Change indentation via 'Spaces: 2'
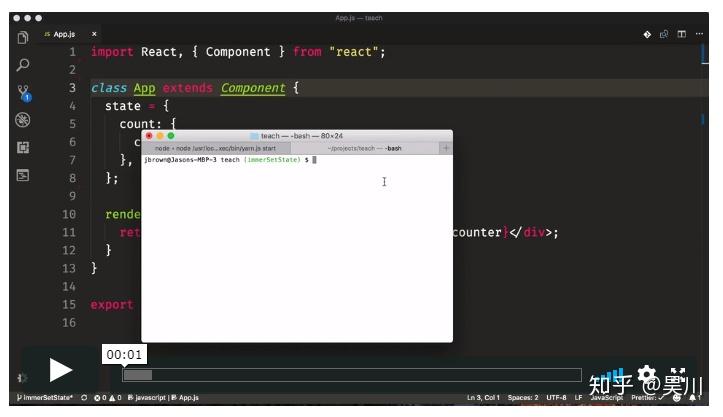The width and height of the screenshot is (723, 417). click(523, 398)
